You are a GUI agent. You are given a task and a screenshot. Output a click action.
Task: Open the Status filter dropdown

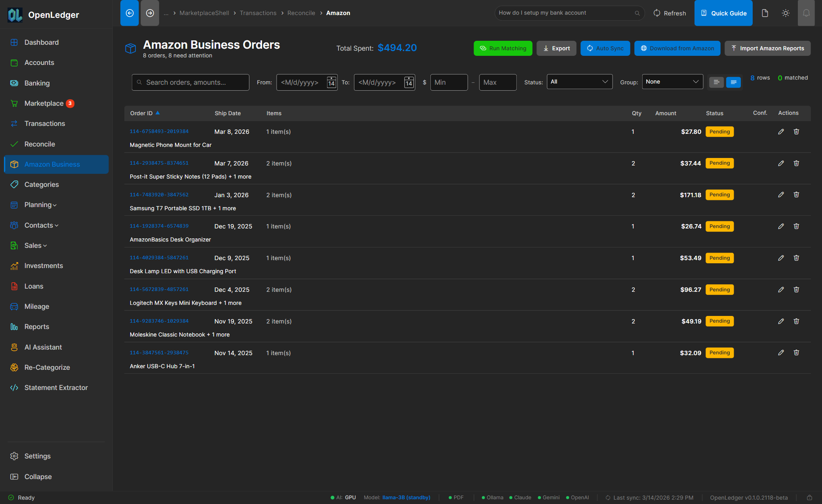[x=579, y=82]
